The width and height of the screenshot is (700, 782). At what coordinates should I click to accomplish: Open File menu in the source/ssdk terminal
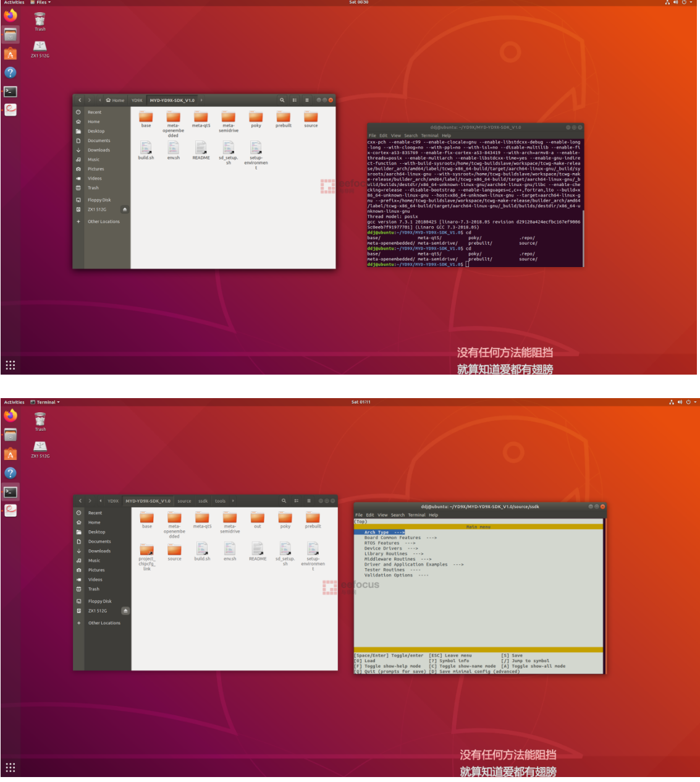pos(358,515)
